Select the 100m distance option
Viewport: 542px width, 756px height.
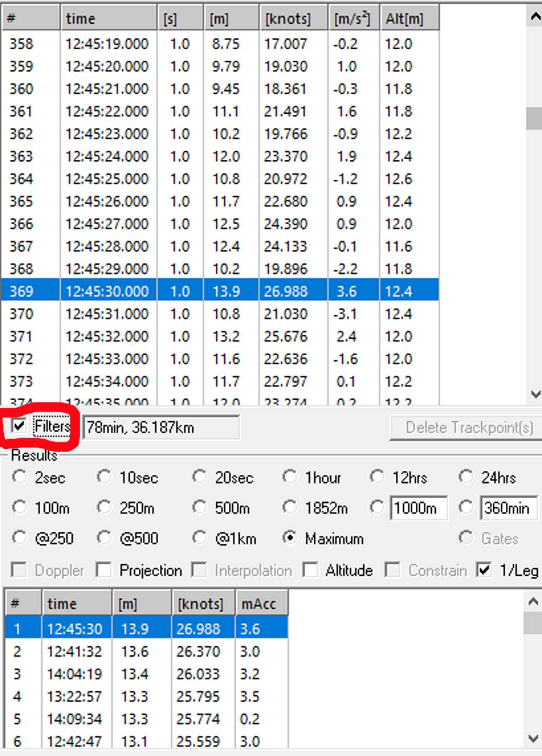click(x=20, y=507)
